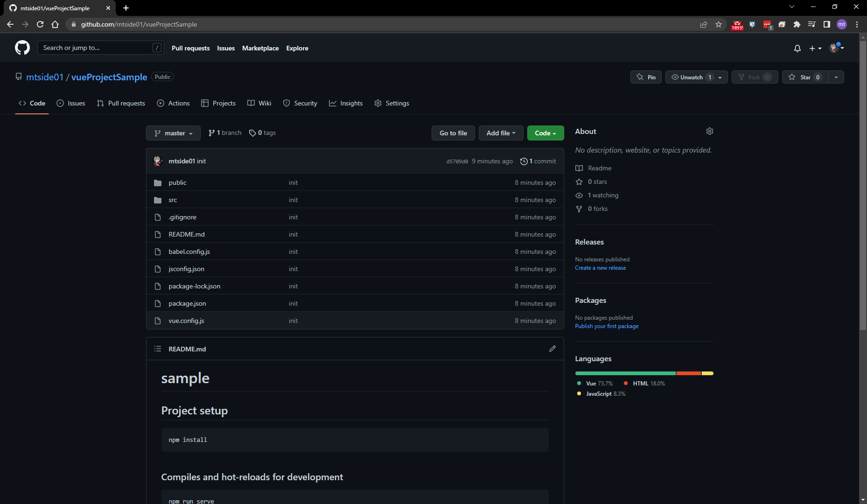867x504 pixels.
Task: Open the package-lock.json file
Action: coord(194,286)
